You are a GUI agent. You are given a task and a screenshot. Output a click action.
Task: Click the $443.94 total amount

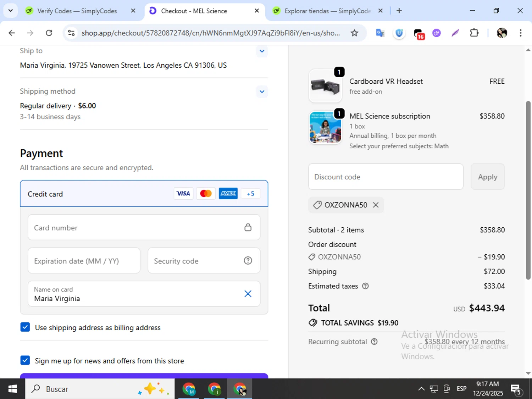click(x=487, y=308)
